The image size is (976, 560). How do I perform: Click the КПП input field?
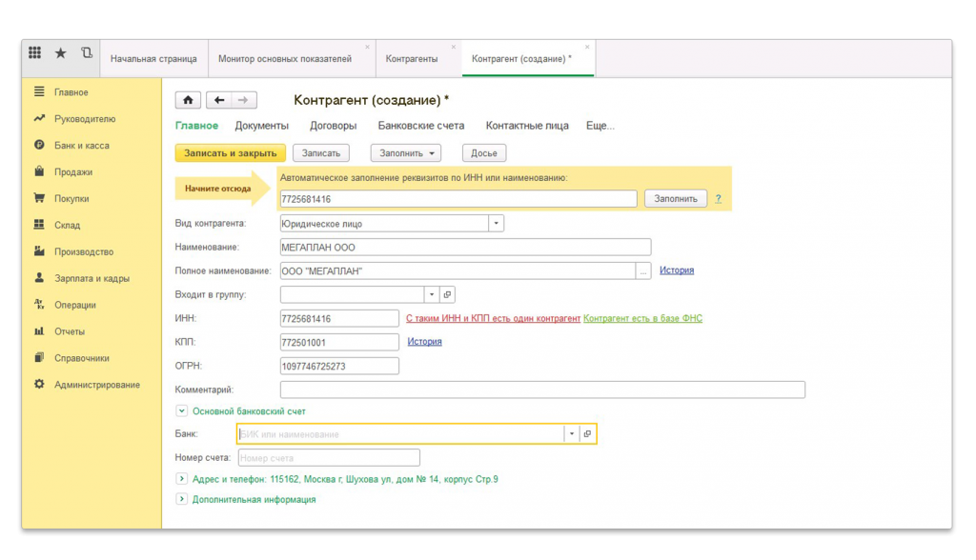point(339,342)
